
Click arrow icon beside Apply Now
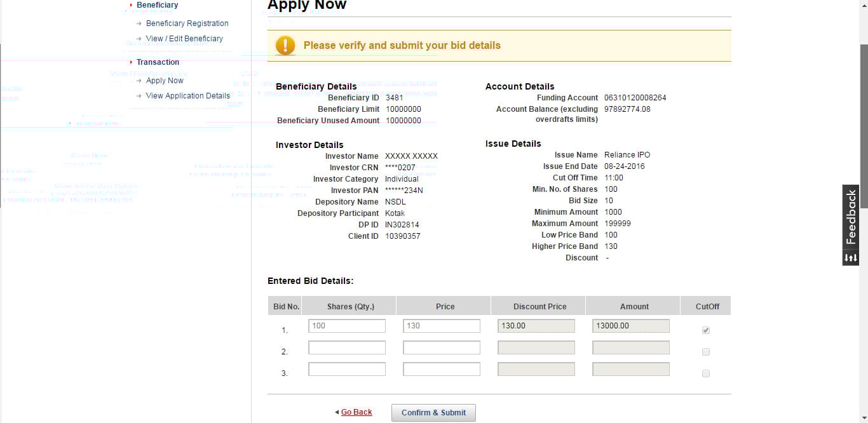(x=139, y=81)
